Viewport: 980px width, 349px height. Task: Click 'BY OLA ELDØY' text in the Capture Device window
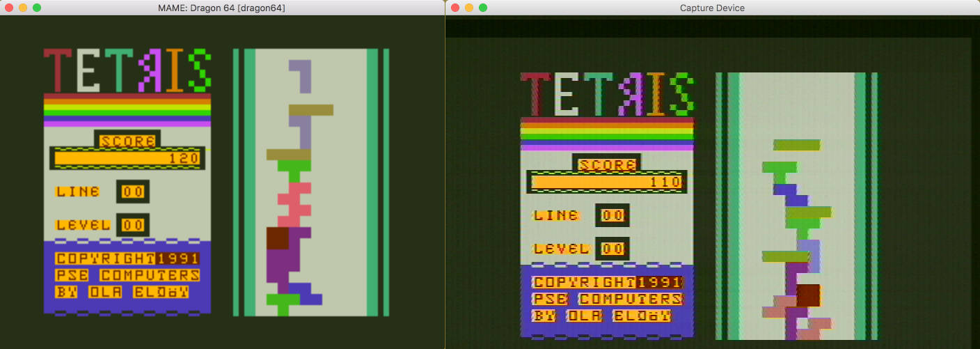point(603,316)
